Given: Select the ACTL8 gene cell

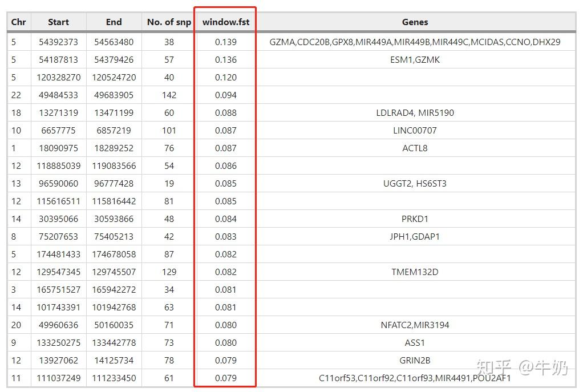Looking at the screenshot, I should pyautogui.click(x=415, y=148).
